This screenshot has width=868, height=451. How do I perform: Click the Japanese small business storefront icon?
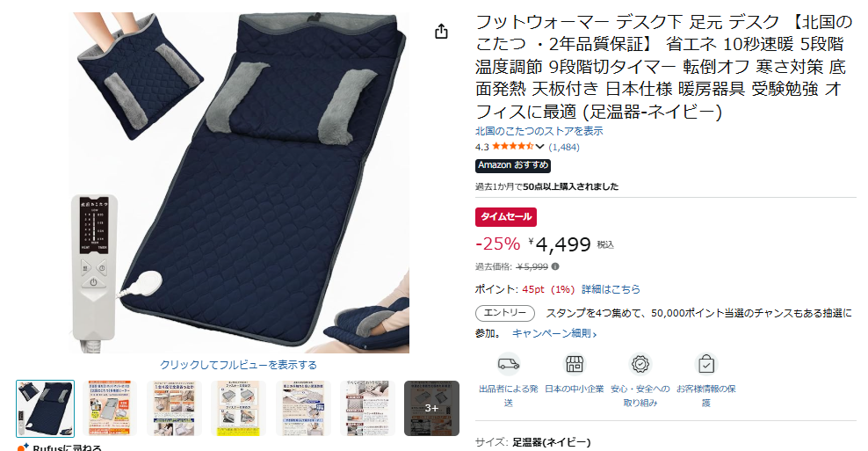click(x=574, y=364)
